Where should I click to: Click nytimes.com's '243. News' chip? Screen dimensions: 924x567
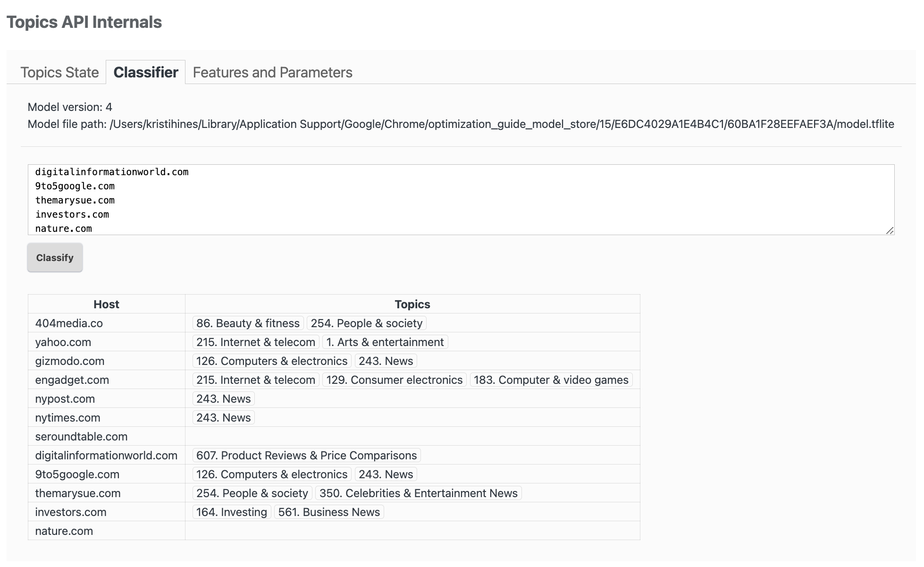tap(224, 417)
